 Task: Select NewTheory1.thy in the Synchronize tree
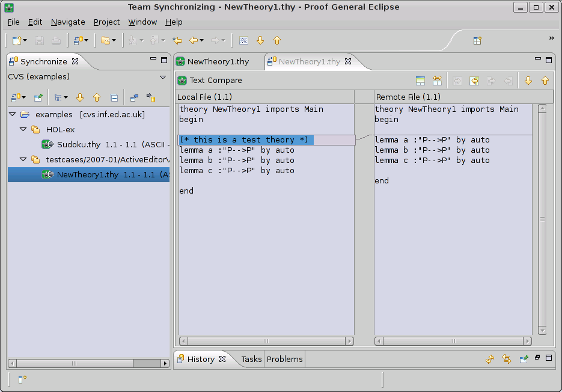[x=88, y=175]
